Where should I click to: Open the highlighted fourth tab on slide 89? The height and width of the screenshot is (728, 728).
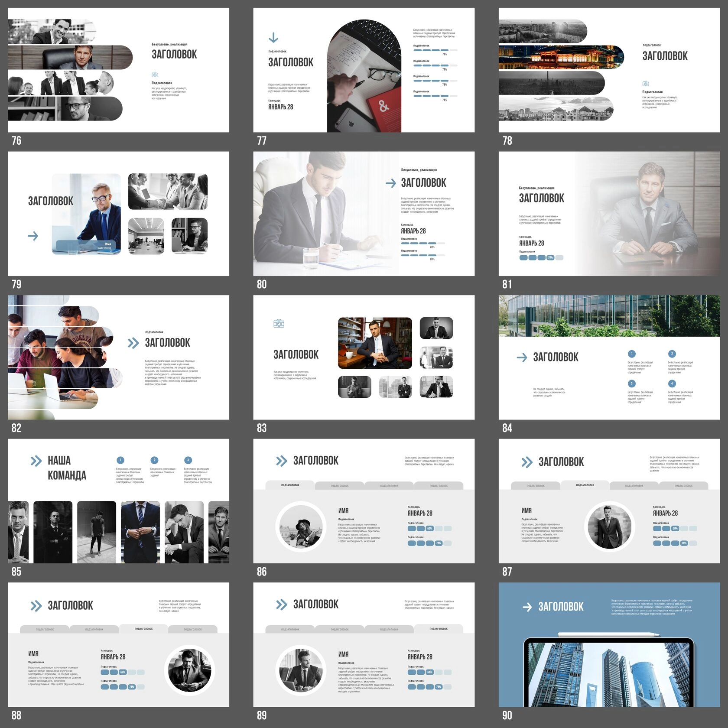point(438,628)
